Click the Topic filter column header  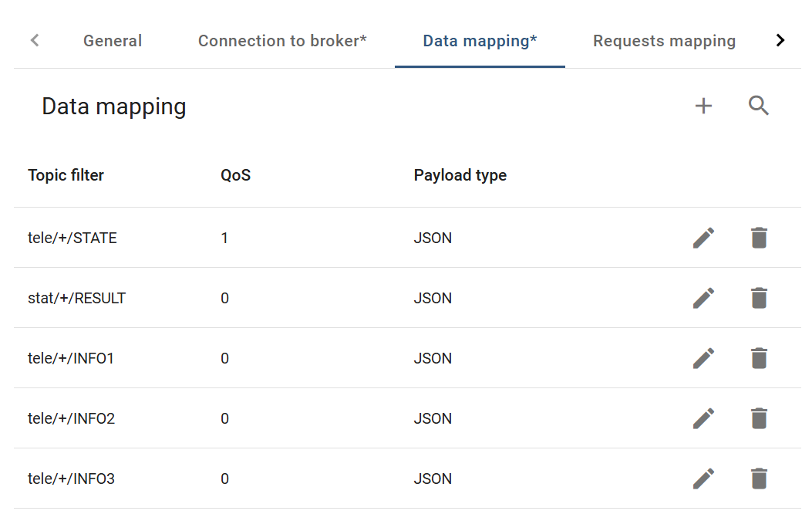point(66,175)
